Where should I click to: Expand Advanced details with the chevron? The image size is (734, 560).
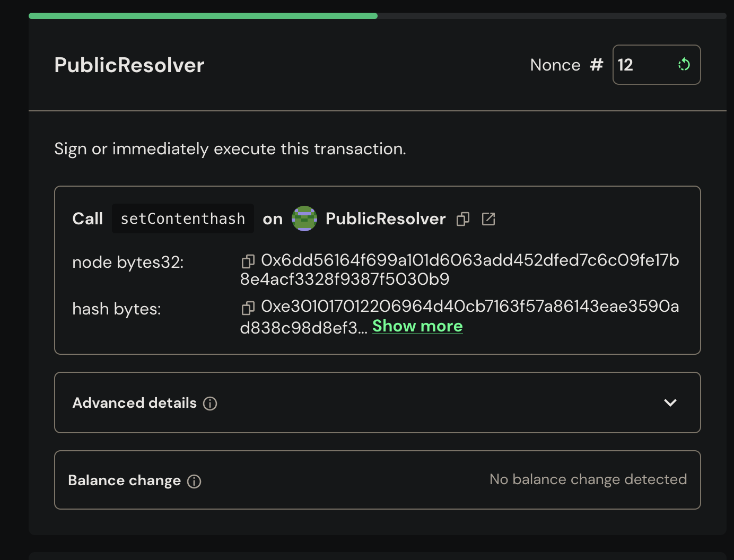pos(670,402)
